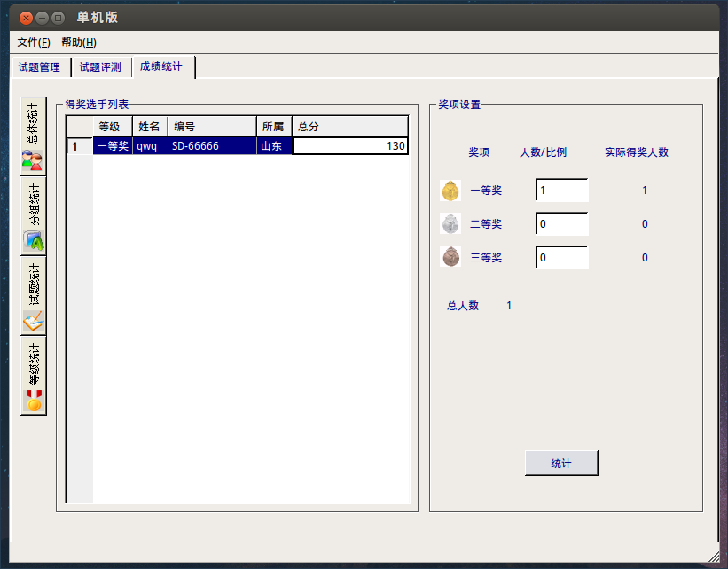Sort by the 总分 column header
Image resolution: width=728 pixels, height=569 pixels.
[x=349, y=127]
